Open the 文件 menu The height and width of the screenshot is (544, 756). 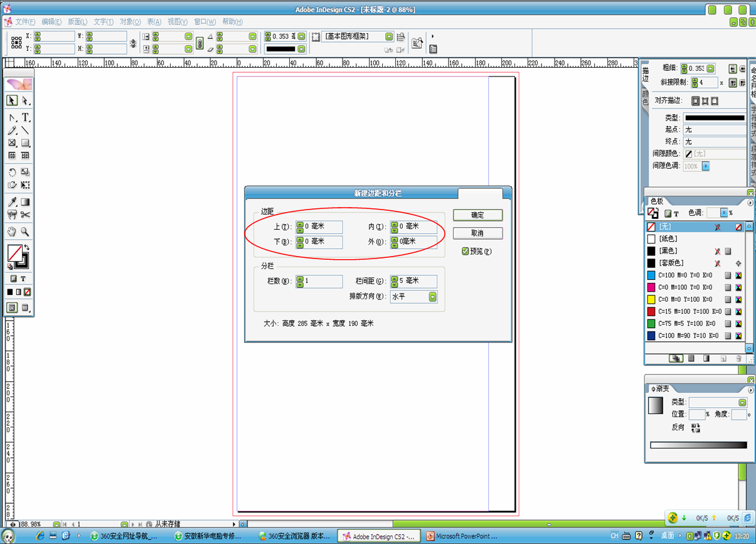(25, 22)
